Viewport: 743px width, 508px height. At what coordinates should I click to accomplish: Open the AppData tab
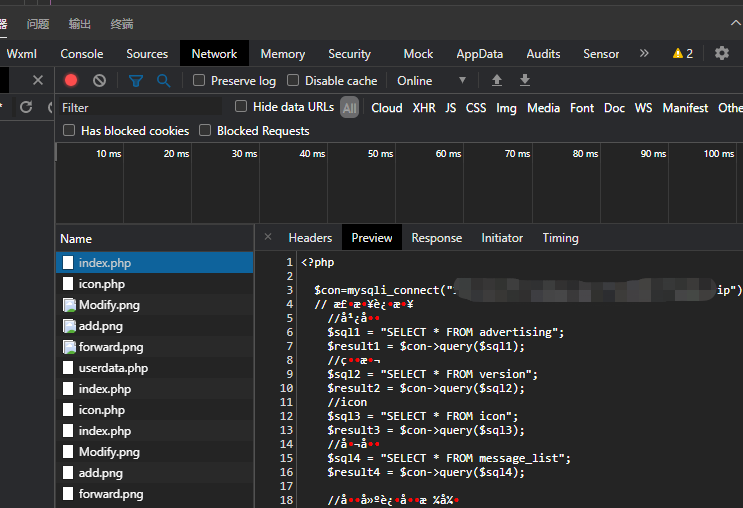(480, 54)
